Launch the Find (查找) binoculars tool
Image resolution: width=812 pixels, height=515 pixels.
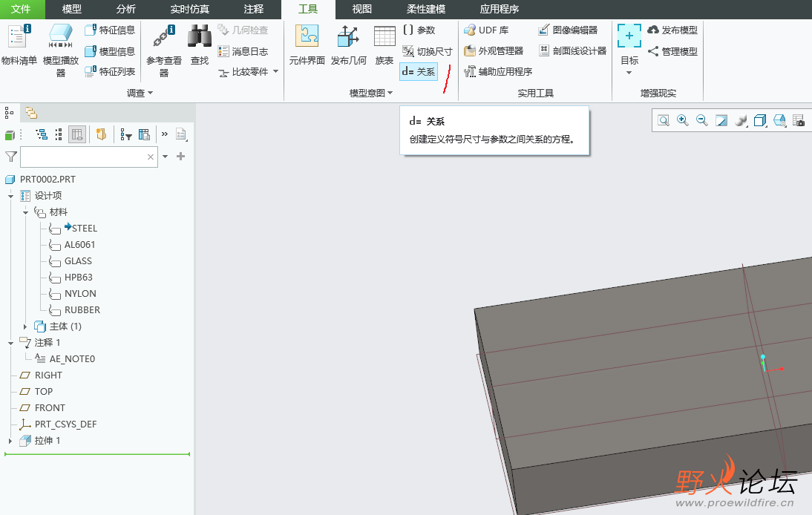pos(199,45)
